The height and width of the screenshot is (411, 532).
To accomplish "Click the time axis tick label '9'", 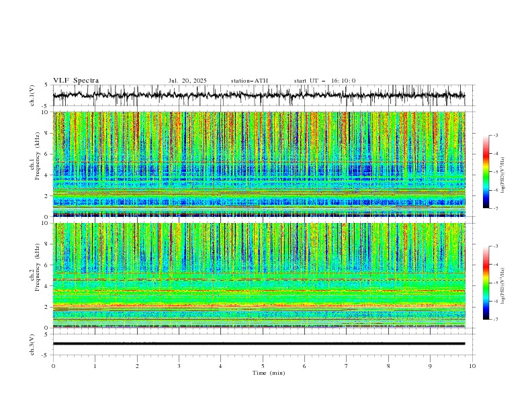I will point(430,366).
